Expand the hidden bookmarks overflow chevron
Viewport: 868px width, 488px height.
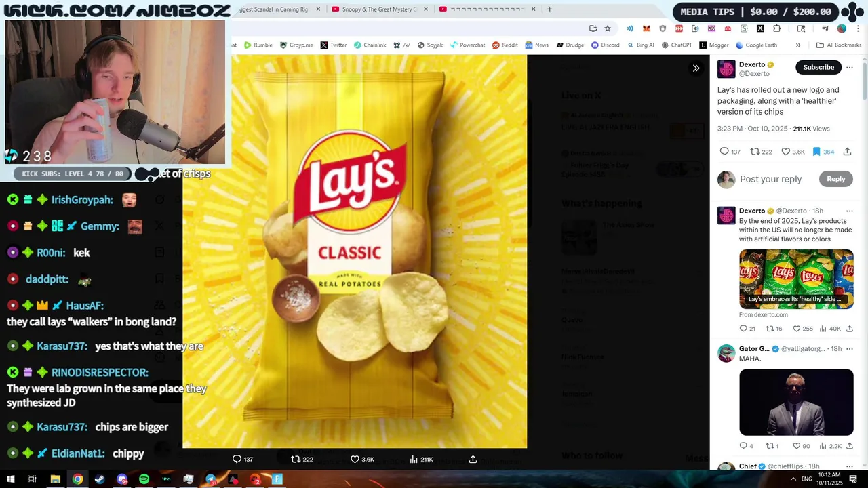click(798, 45)
